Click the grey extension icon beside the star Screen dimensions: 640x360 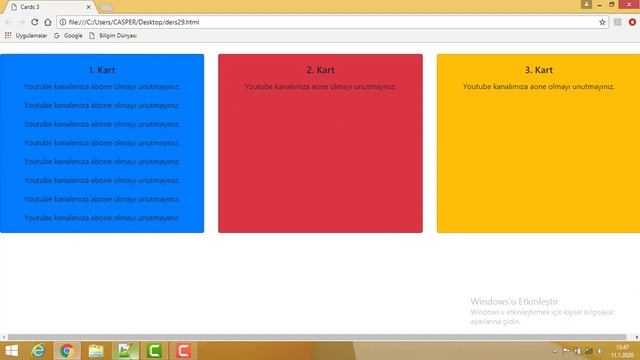pyautogui.click(x=617, y=22)
